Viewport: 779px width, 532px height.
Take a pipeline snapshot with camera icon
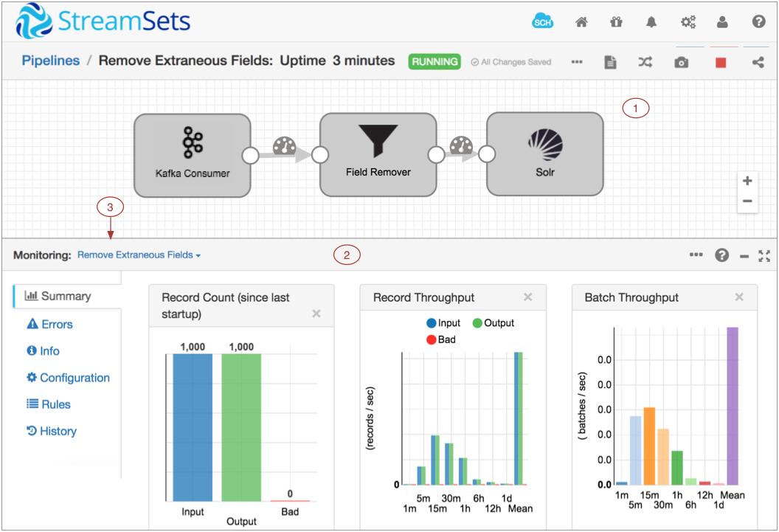681,63
